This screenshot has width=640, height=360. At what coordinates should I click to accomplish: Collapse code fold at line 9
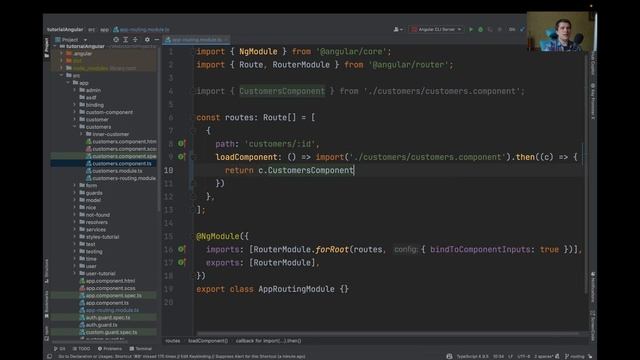coord(193,157)
